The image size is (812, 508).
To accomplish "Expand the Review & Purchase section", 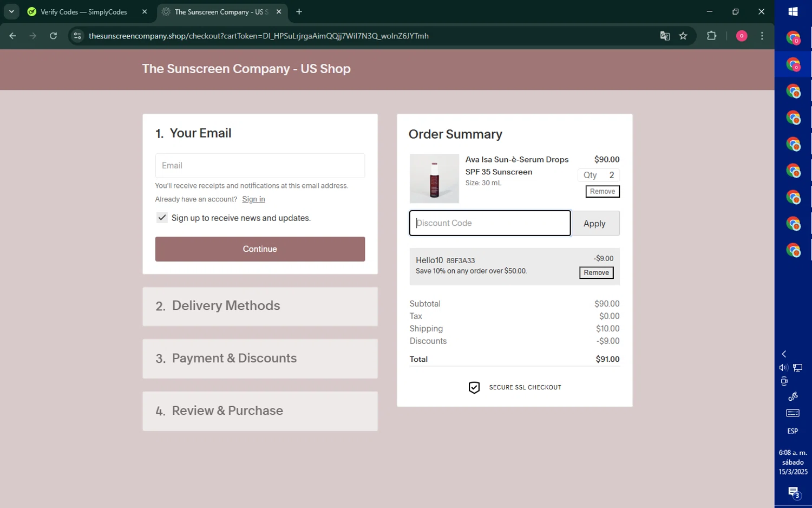I will [x=260, y=411].
